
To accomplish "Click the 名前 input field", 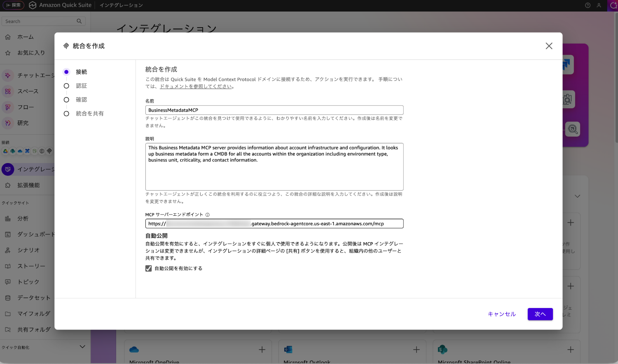I will click(x=274, y=110).
